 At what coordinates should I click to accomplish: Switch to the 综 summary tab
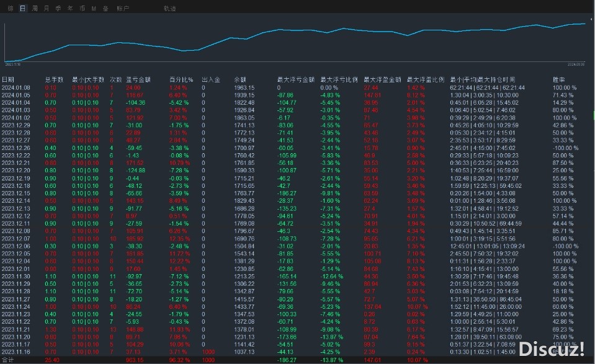click(x=10, y=9)
